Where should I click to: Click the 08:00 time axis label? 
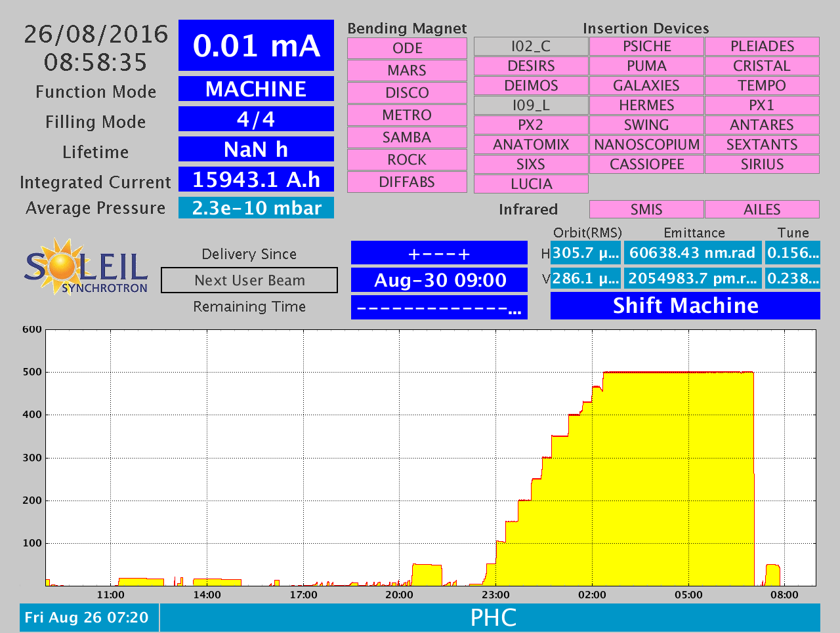pos(784,595)
